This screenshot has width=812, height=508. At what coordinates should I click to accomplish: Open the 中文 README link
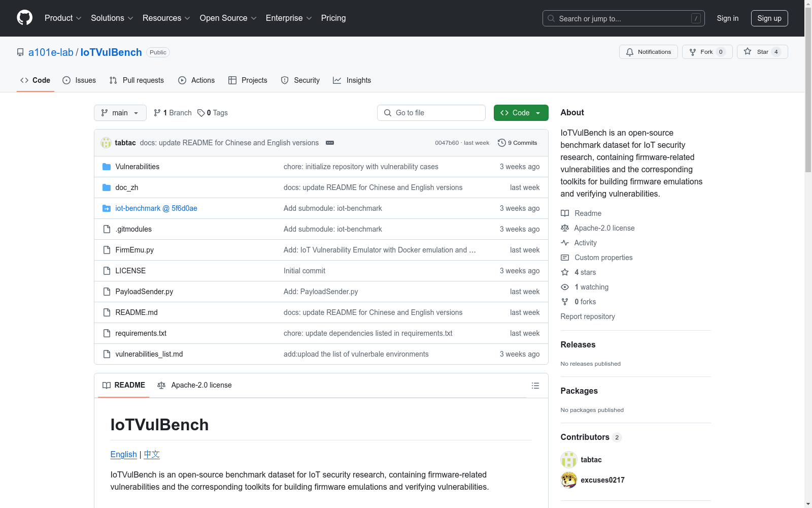(152, 454)
